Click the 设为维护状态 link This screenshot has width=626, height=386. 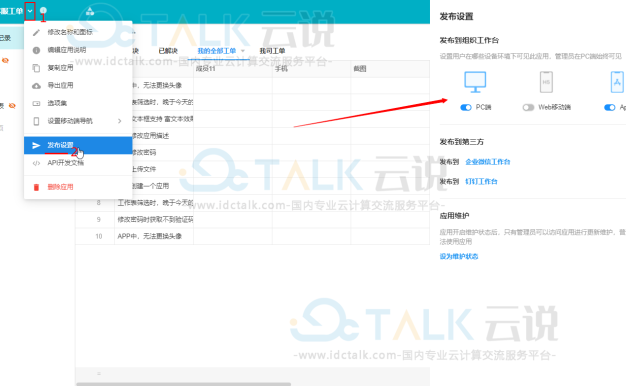[459, 256]
